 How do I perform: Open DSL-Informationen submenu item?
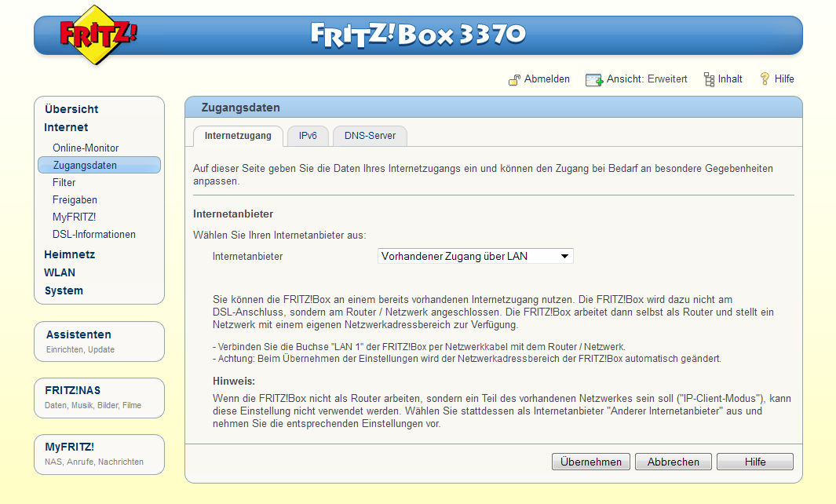(x=94, y=234)
